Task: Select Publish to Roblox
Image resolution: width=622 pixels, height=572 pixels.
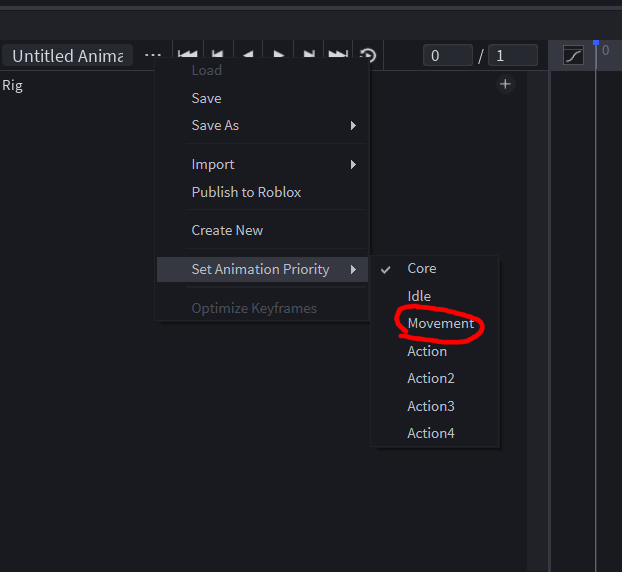Action: [262, 192]
